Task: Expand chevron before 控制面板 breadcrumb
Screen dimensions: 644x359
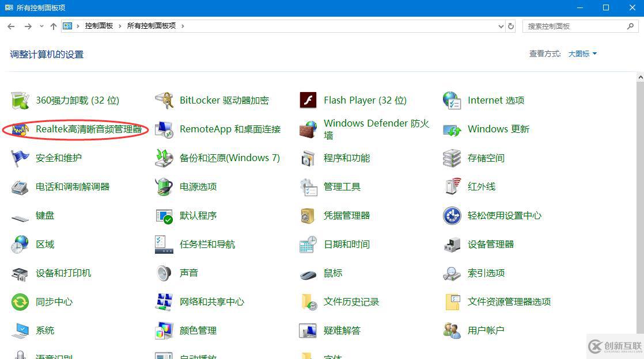Action: pyautogui.click(x=78, y=26)
